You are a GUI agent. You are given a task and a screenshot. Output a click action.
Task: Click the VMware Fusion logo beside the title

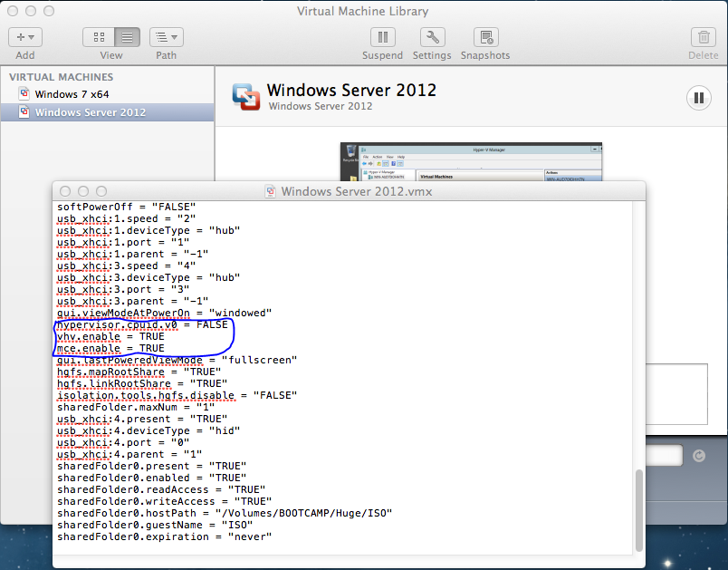[x=246, y=97]
